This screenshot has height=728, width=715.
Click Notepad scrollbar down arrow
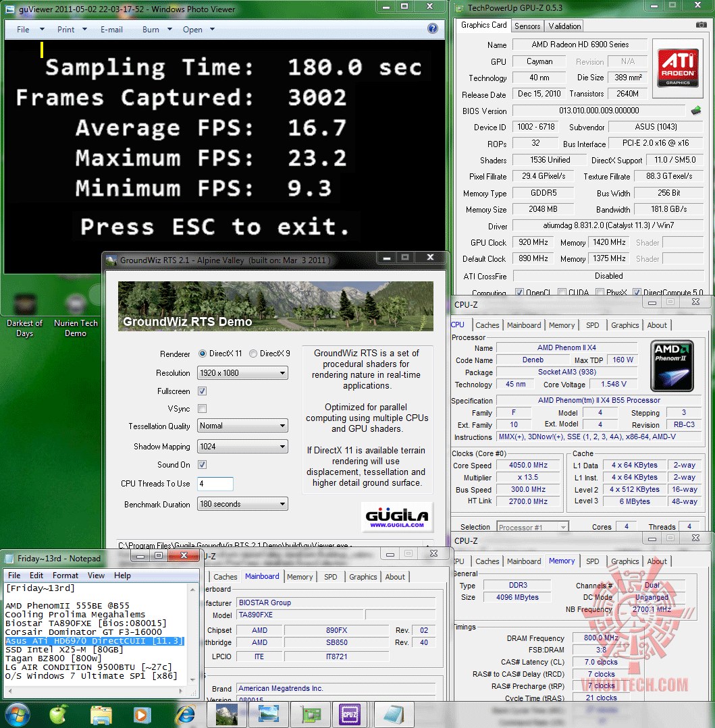coord(192,681)
